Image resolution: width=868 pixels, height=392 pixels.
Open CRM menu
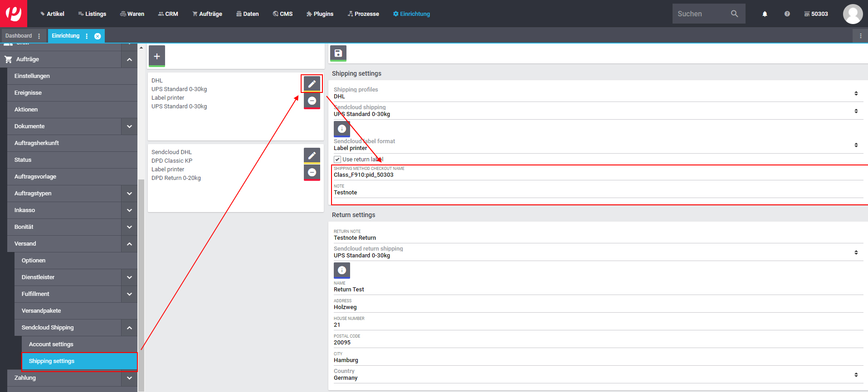coord(168,14)
